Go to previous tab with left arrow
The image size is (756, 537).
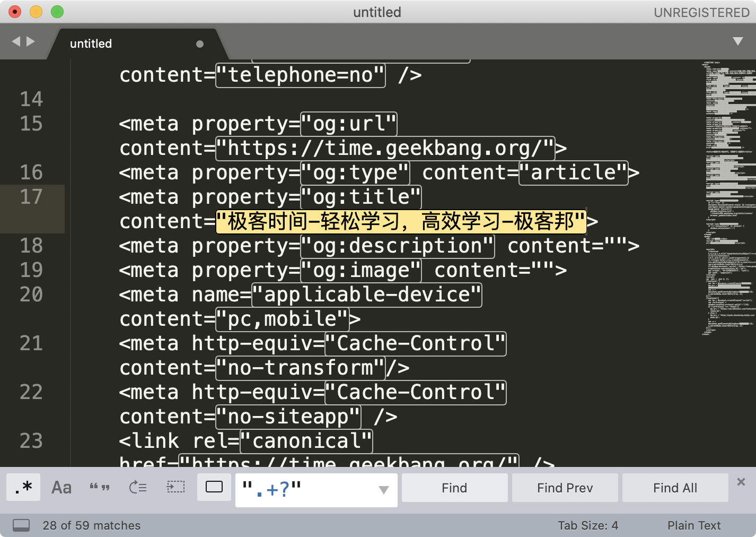[x=16, y=41]
